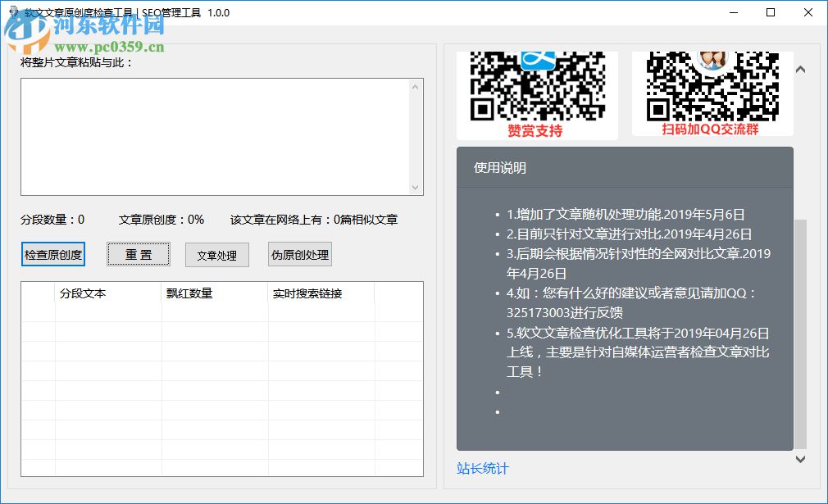Maximize the application window

point(771,12)
